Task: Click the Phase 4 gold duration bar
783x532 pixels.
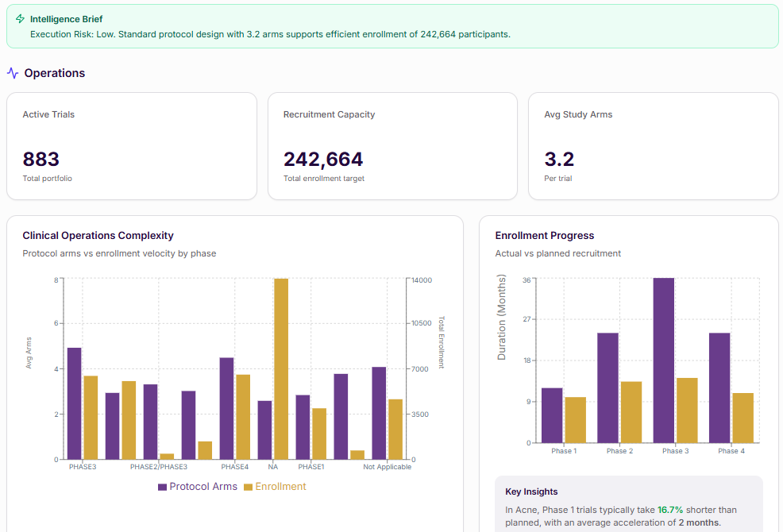Action: 743,418
